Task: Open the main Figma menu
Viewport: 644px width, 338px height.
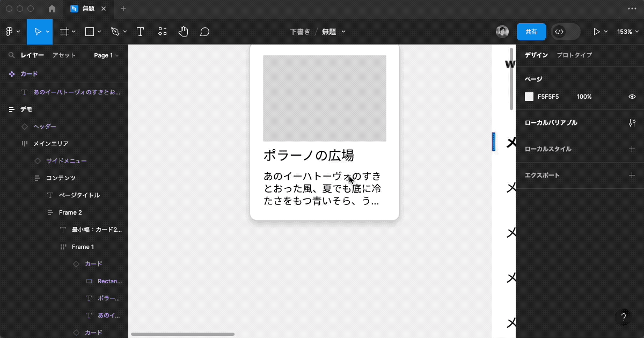Action: (10, 31)
